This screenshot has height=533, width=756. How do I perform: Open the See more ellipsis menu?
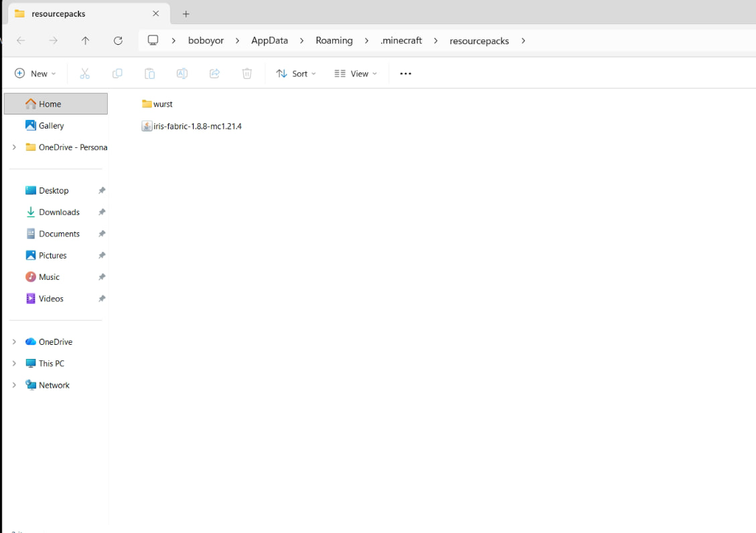coord(405,74)
